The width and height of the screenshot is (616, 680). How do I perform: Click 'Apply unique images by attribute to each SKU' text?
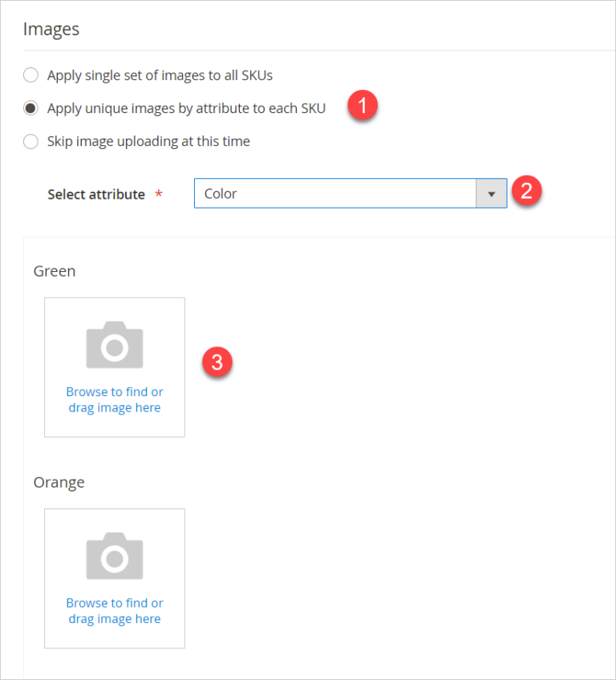pos(186,108)
